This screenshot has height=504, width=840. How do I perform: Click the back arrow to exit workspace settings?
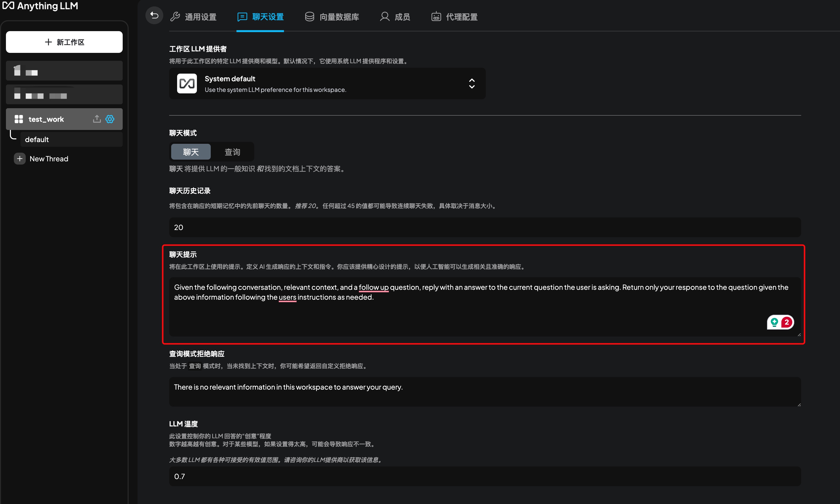(x=154, y=16)
